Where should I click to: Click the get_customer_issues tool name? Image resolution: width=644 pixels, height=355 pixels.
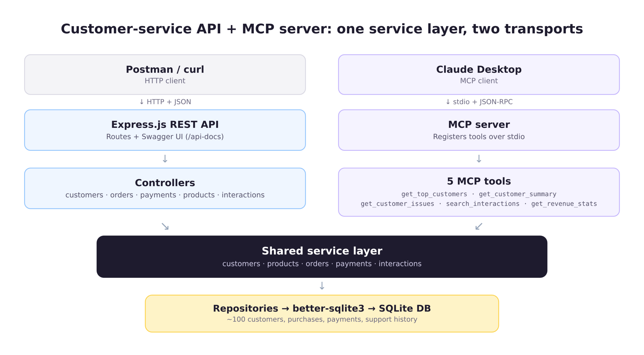coord(397,204)
